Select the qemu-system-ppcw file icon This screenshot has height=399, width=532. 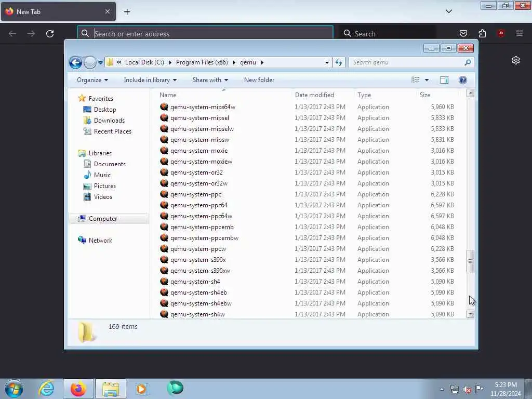coord(164,249)
